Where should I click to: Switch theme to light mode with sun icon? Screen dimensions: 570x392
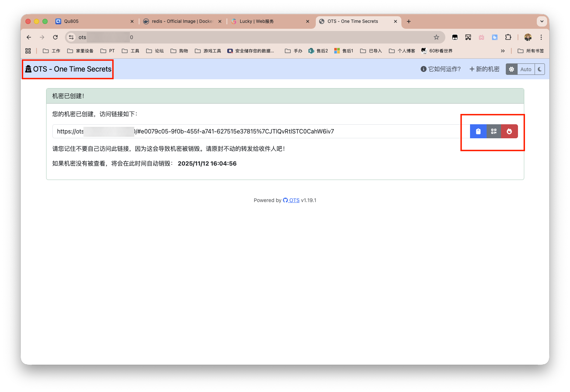pyautogui.click(x=511, y=69)
